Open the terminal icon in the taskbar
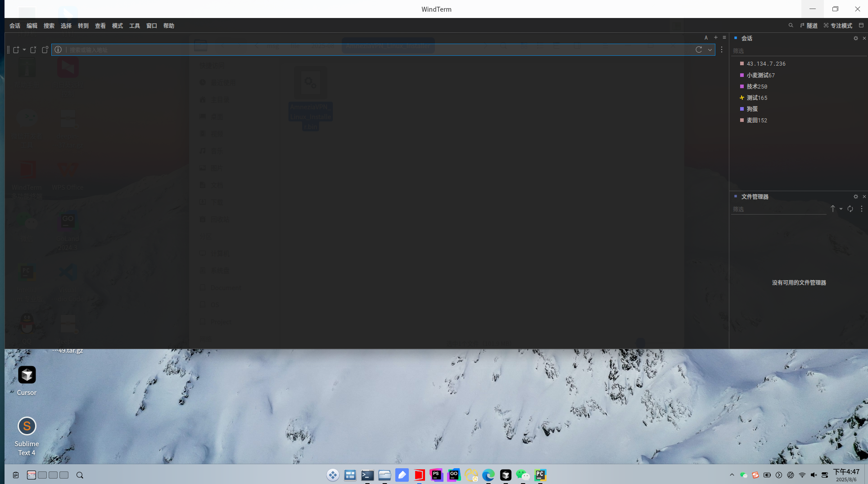Image resolution: width=868 pixels, height=484 pixels. coord(367,475)
